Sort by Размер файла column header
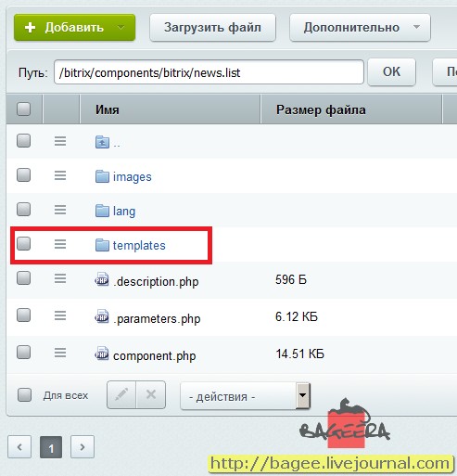Image resolution: width=457 pixels, height=476 pixels. pos(321,109)
